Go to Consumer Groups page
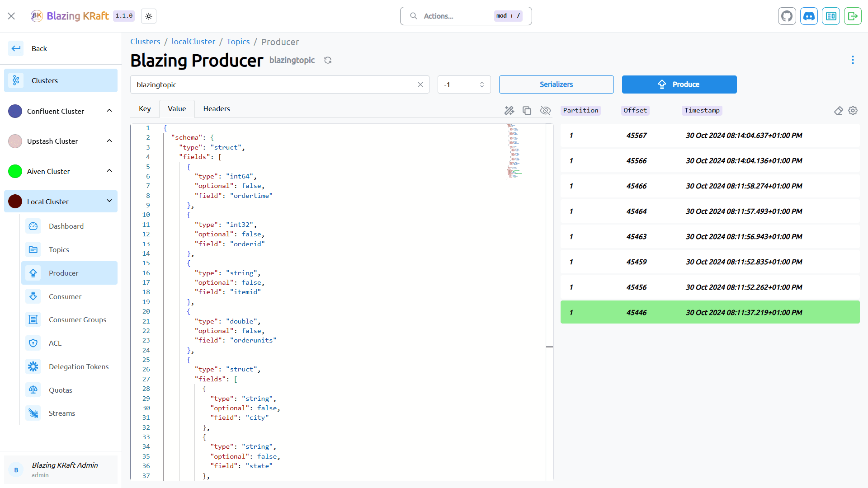 tap(69, 319)
